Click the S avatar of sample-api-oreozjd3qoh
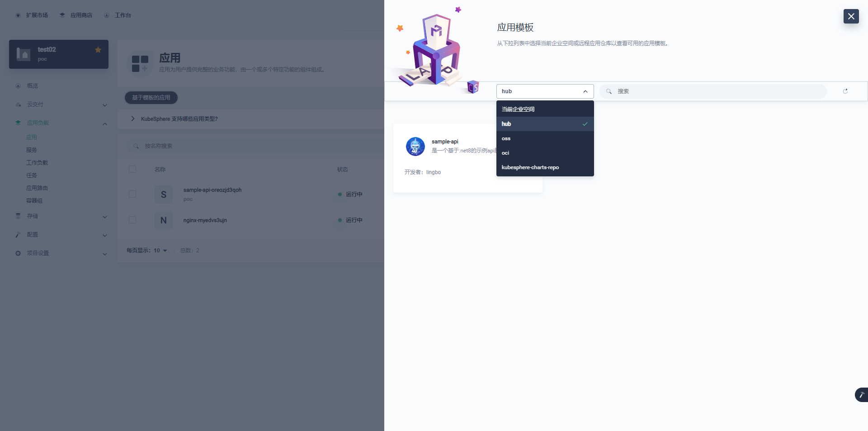 click(164, 194)
